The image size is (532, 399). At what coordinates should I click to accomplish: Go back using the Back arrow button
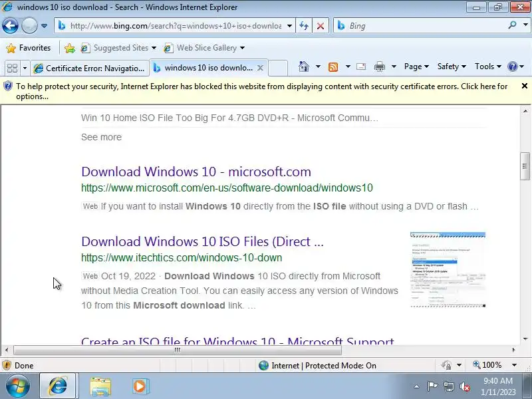click(10, 25)
